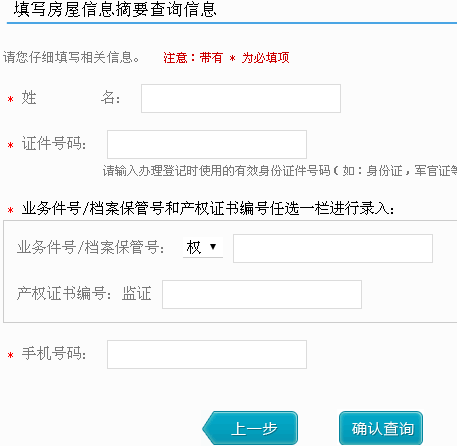Click the 证件号码 label text
Image resolution: width=457 pixels, height=446 pixels.
[54, 144]
